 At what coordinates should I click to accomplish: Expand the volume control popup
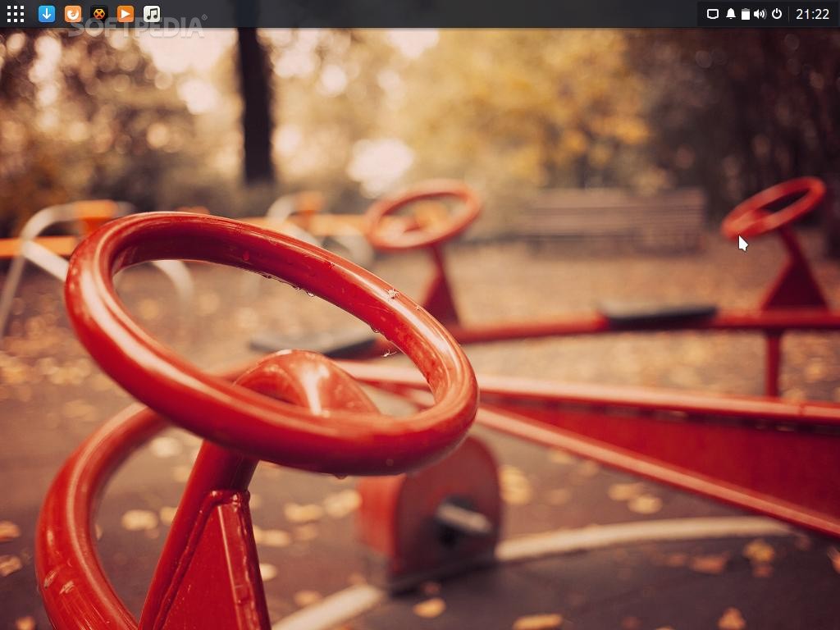coord(760,14)
